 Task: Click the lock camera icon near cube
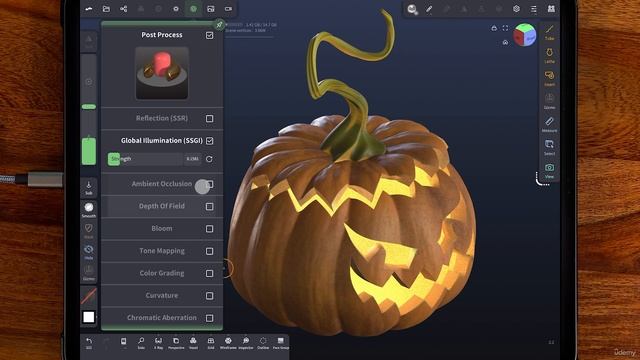494,28
